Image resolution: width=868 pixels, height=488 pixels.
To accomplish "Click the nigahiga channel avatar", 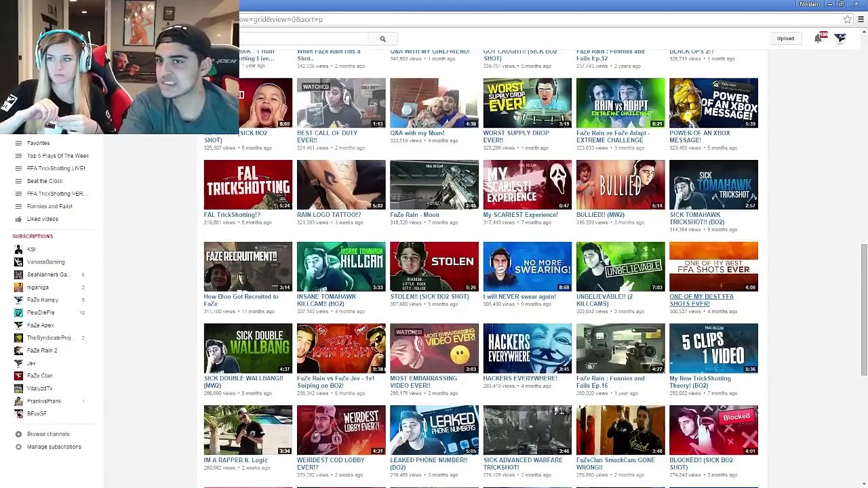I will (x=19, y=287).
